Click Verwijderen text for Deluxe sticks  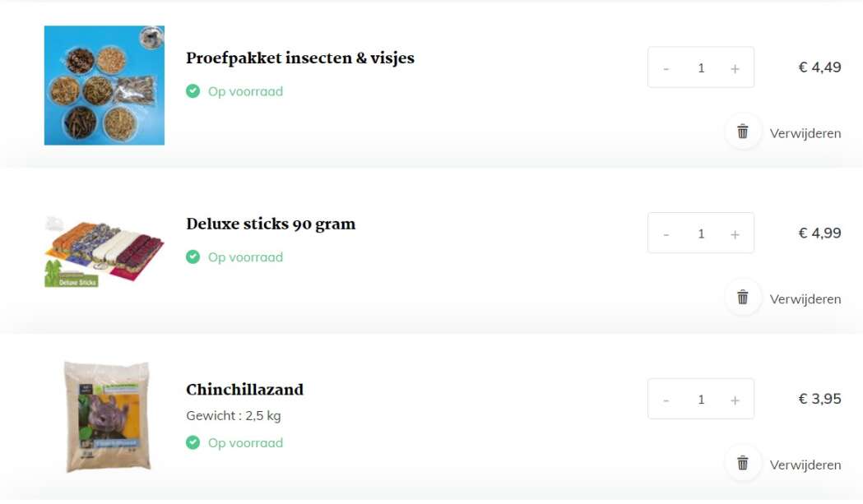pyautogui.click(x=805, y=299)
